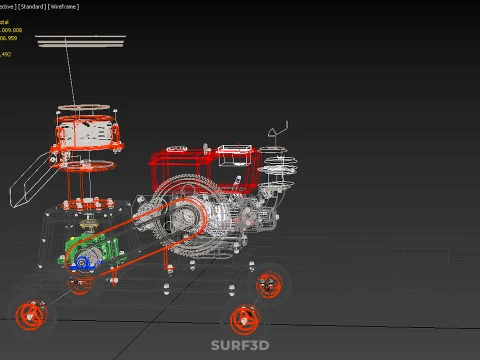Screen dimensions: 480x360
Task: Click the SURF3D watermark logo
Action: click(x=240, y=345)
